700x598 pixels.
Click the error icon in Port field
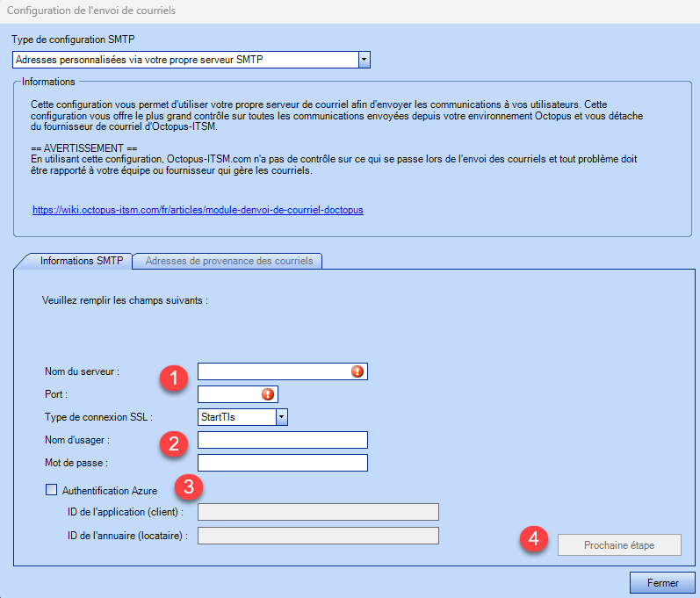click(267, 394)
